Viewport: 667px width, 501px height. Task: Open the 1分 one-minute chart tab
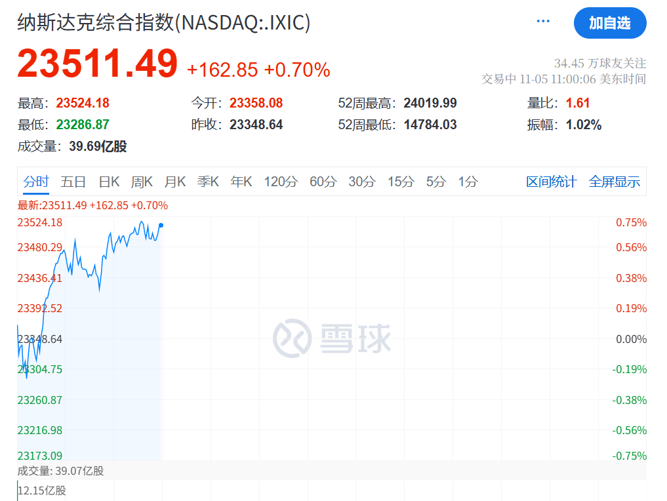coord(468,181)
